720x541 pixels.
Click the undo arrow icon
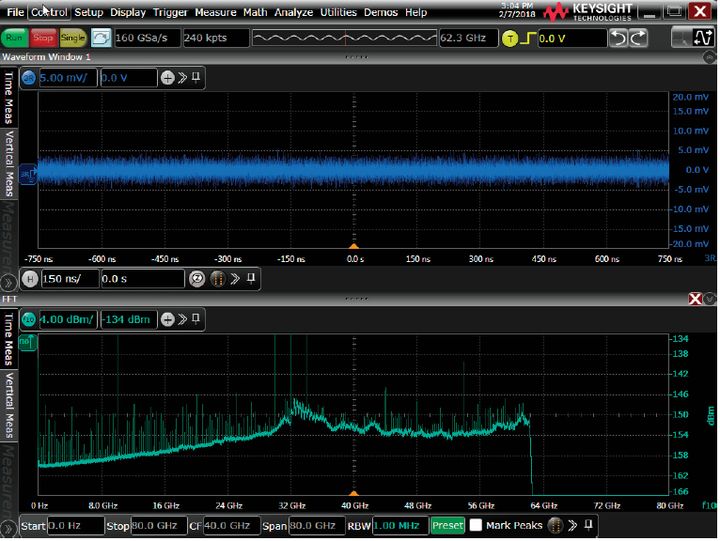tap(619, 38)
